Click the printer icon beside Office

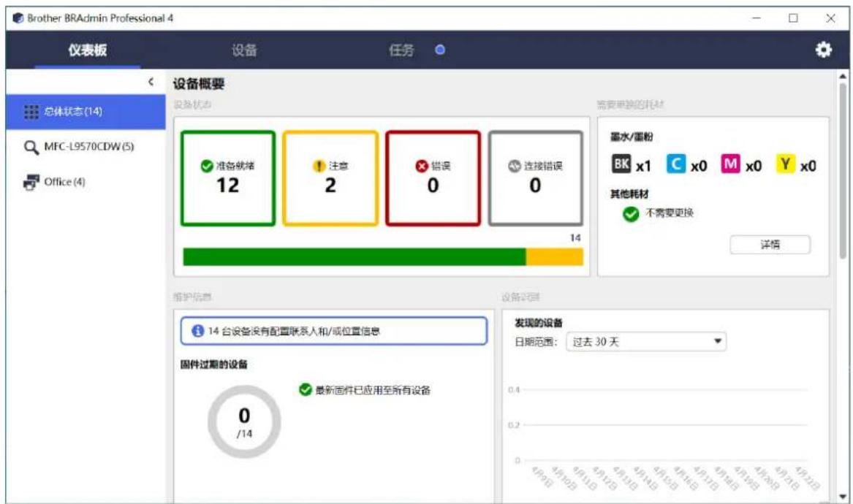click(31, 182)
